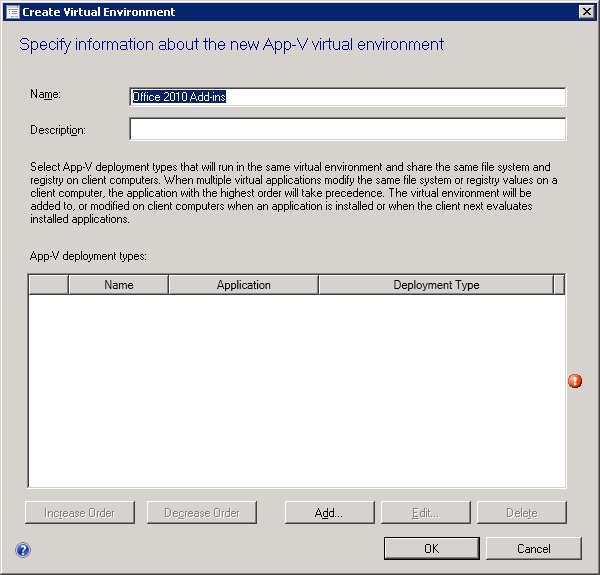
Task: Cancel the virtual environment creation
Action: pos(533,549)
